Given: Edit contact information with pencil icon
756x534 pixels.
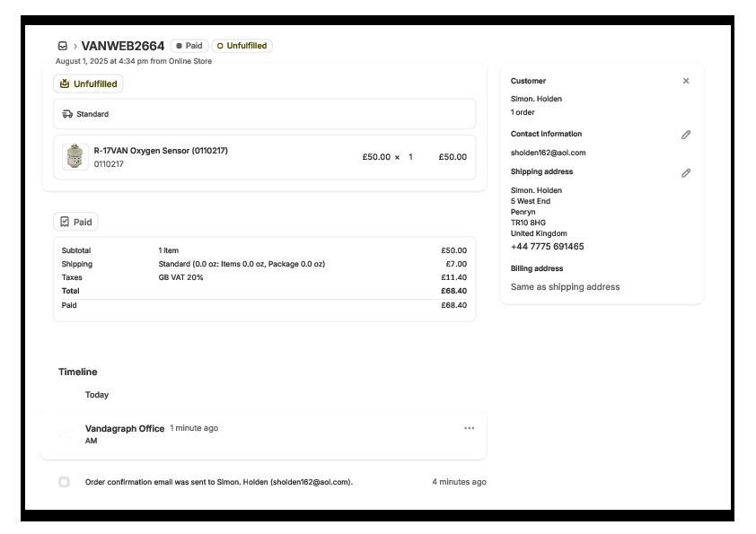Looking at the screenshot, I should [x=686, y=135].
